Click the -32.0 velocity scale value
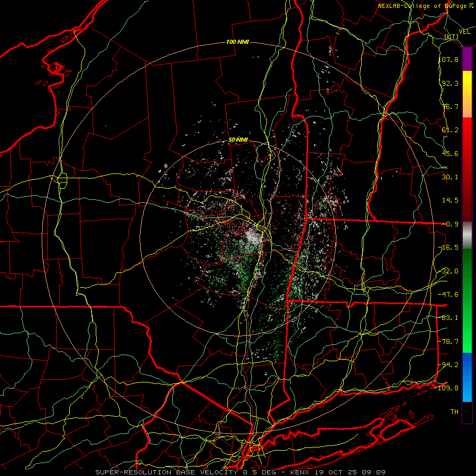476x476 pixels. tap(448, 271)
